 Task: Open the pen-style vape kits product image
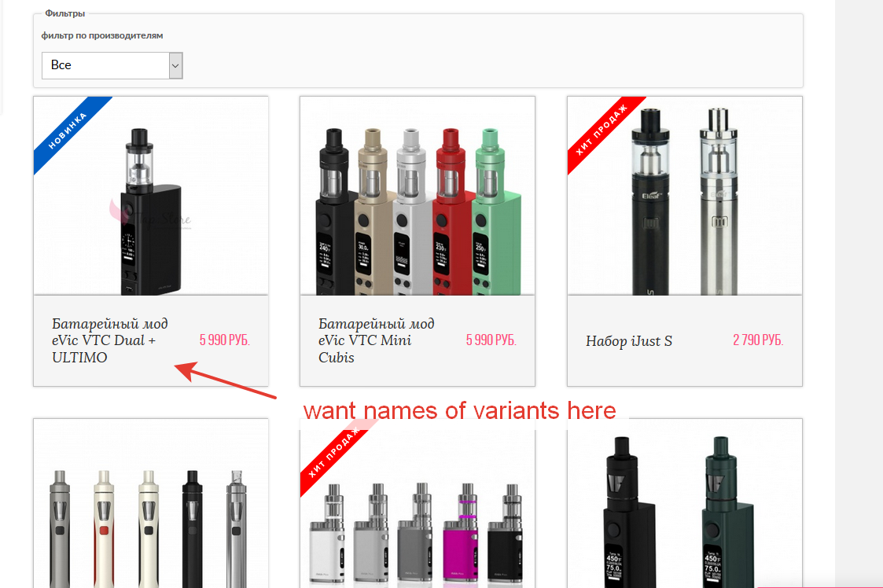click(151, 504)
